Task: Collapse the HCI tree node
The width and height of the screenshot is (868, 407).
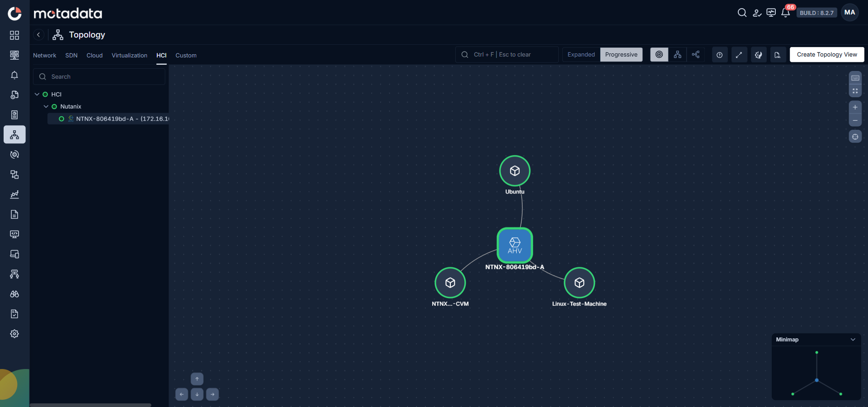Action: (37, 95)
